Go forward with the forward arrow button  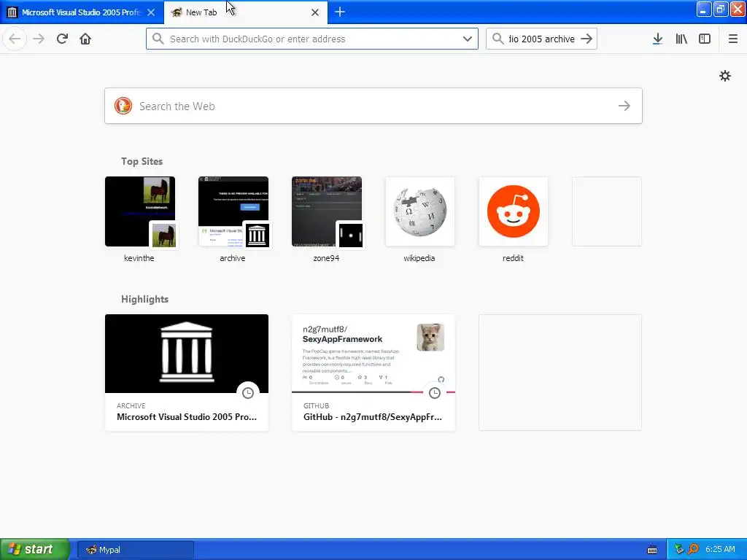(x=39, y=39)
